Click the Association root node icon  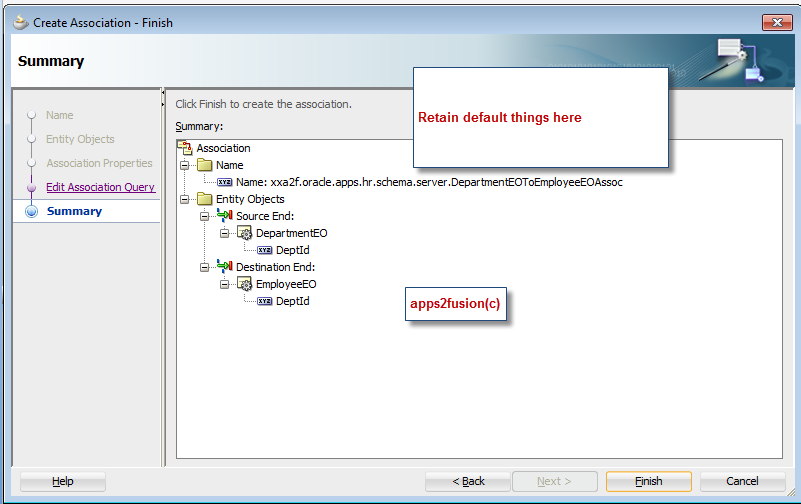tap(185, 148)
